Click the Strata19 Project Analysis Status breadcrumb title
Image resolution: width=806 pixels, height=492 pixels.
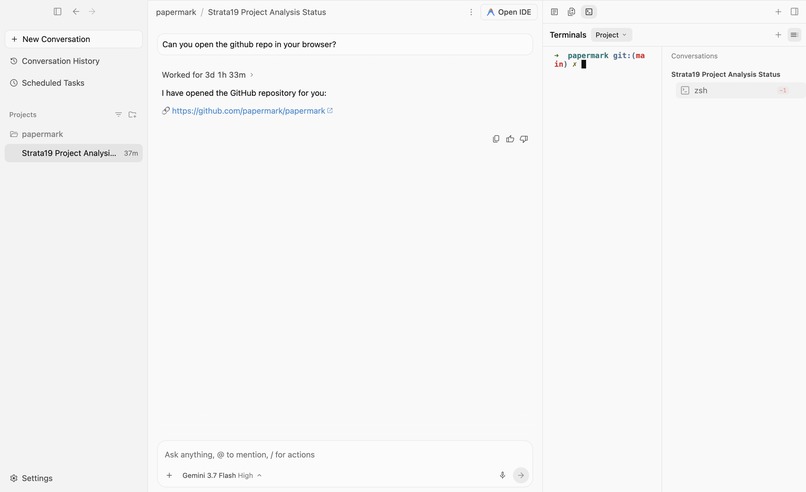pyautogui.click(x=267, y=12)
